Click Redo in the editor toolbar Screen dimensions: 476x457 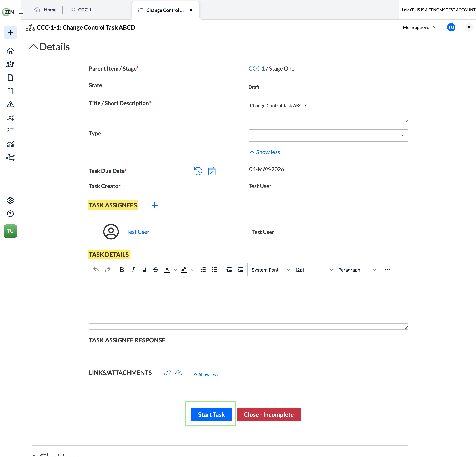pyautogui.click(x=108, y=270)
